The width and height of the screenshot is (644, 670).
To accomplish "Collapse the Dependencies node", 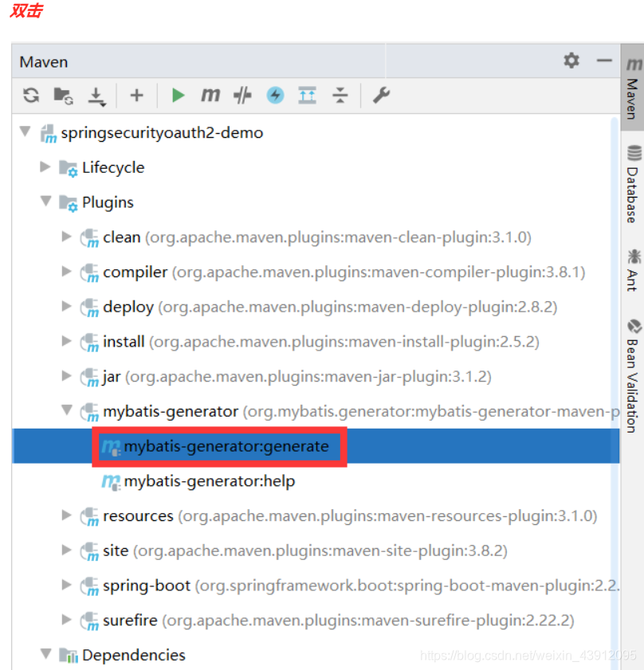I will tap(45, 654).
